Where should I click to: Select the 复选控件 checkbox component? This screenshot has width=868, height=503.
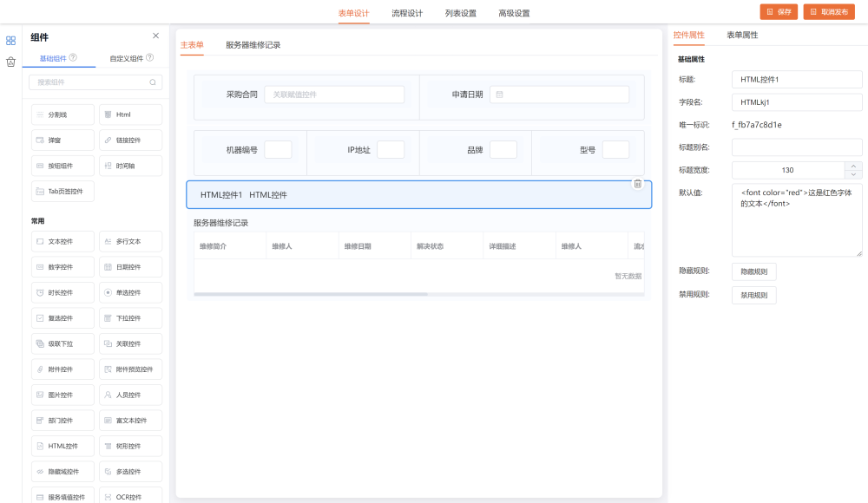click(62, 318)
